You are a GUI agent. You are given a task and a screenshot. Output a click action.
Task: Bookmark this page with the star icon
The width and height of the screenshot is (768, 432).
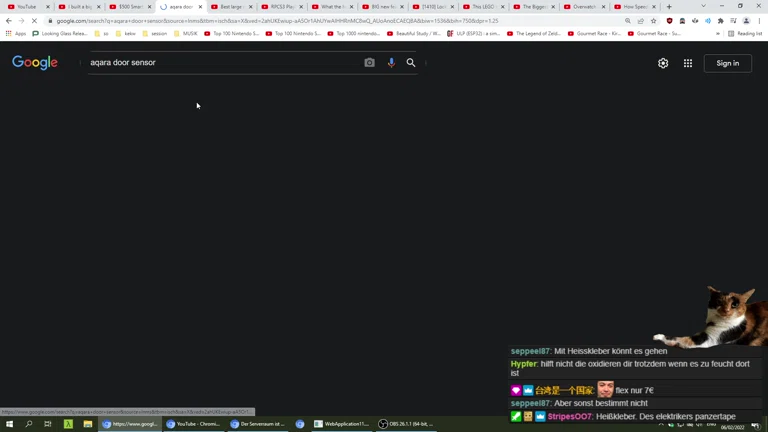pos(653,21)
